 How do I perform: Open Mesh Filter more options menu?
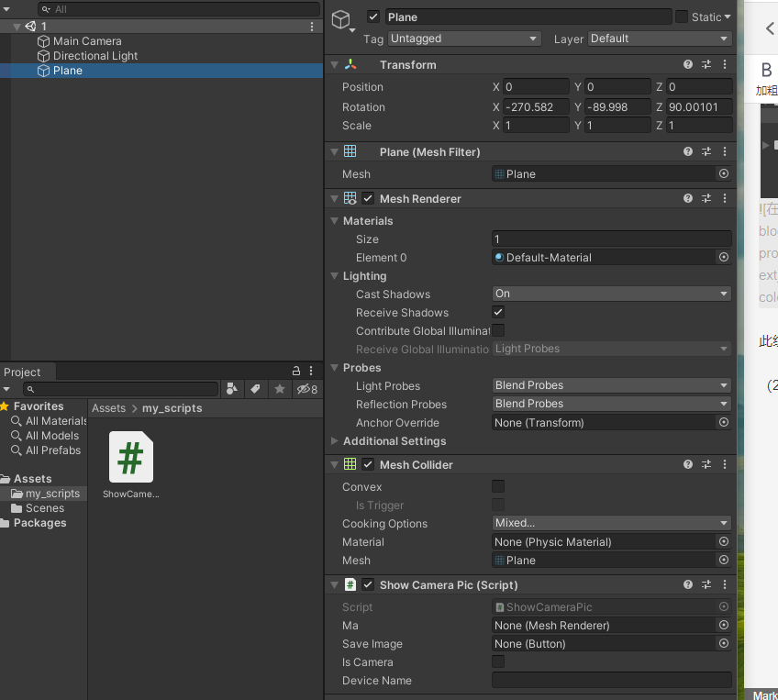tap(725, 151)
